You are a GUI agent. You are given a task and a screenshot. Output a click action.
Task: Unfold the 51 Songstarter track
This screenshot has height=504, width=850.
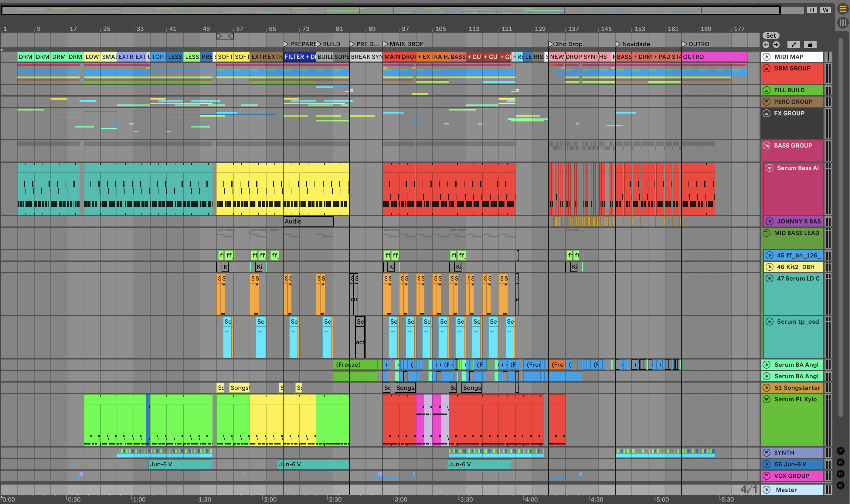pos(767,387)
